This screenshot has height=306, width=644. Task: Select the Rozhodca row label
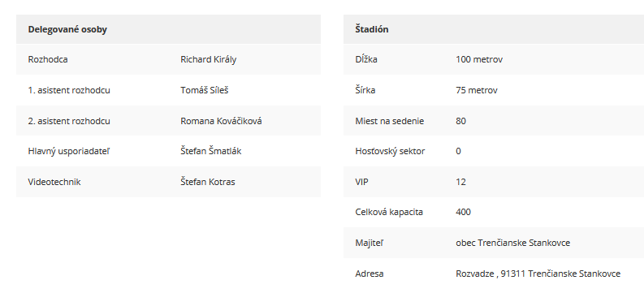(48, 59)
